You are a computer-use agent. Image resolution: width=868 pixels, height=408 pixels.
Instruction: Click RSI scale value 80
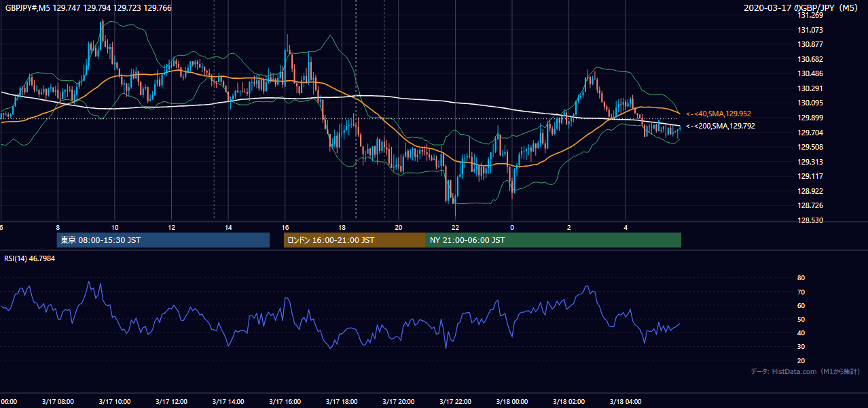(801, 278)
